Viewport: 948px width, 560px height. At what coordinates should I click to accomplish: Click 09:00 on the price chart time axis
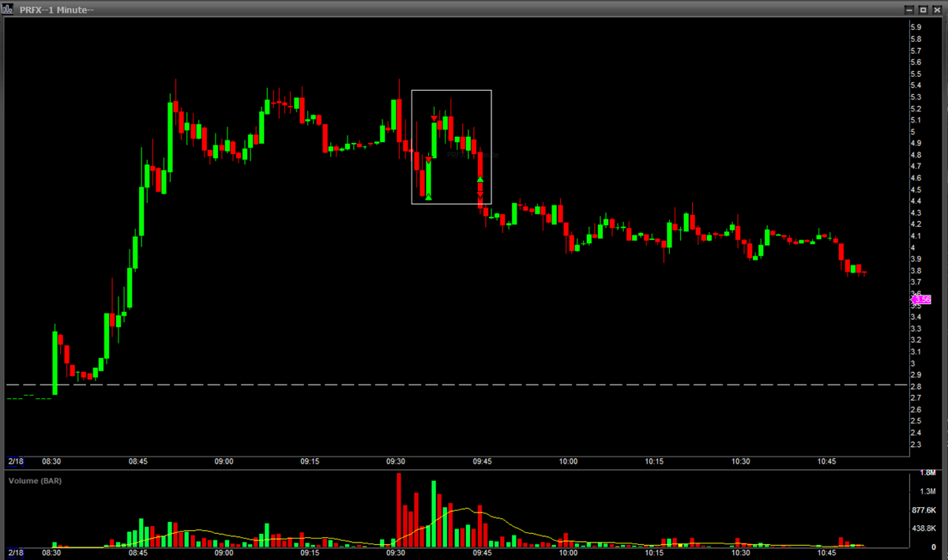tap(224, 461)
